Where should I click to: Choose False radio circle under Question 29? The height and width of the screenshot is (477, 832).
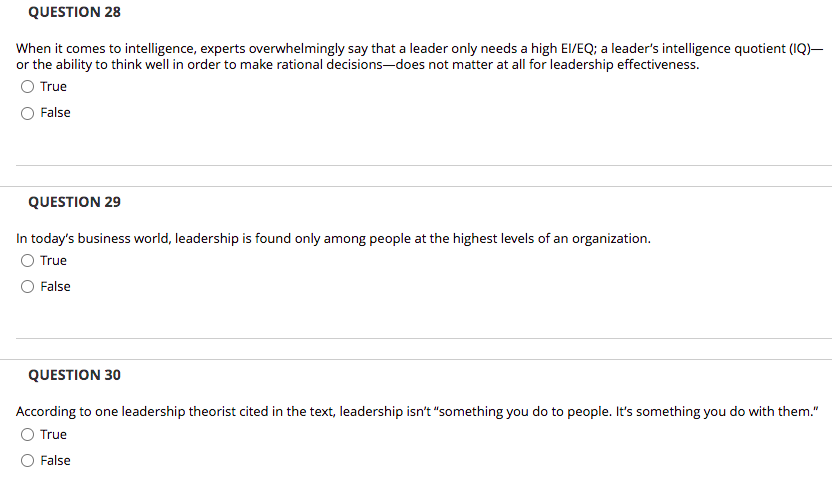[x=28, y=287]
